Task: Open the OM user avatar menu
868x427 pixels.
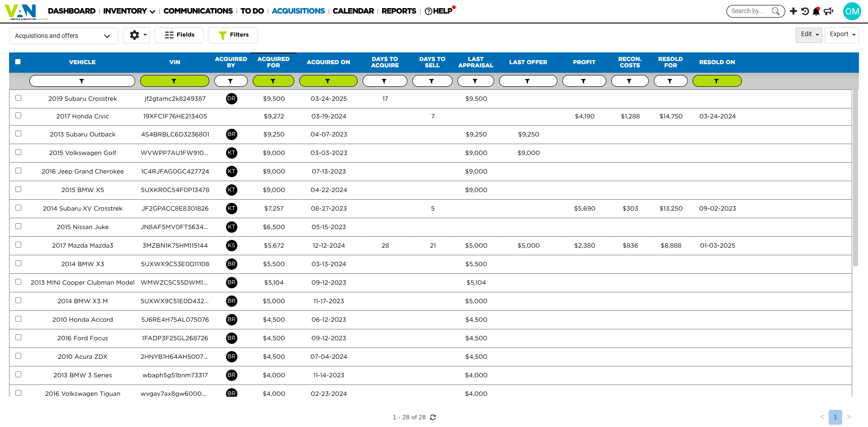Action: coord(852,11)
